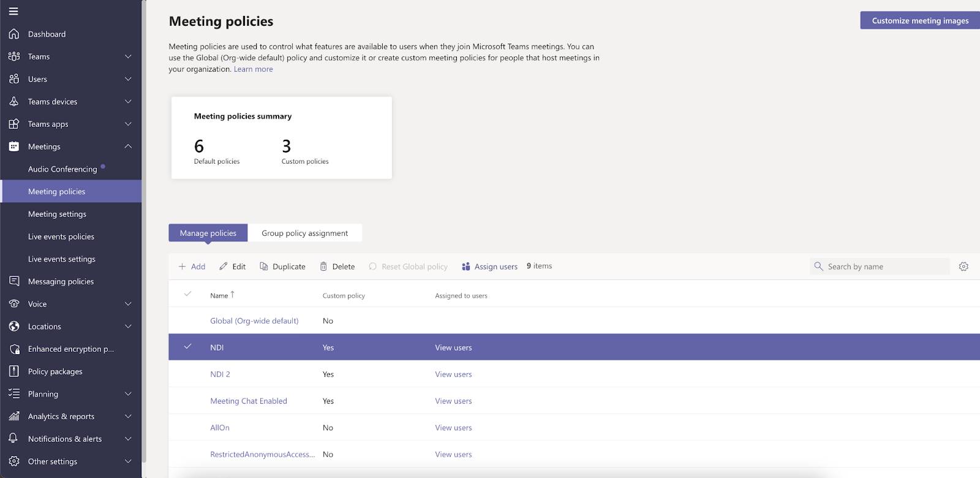Click the Voice phone icon
The image size is (980, 478).
[14, 304]
